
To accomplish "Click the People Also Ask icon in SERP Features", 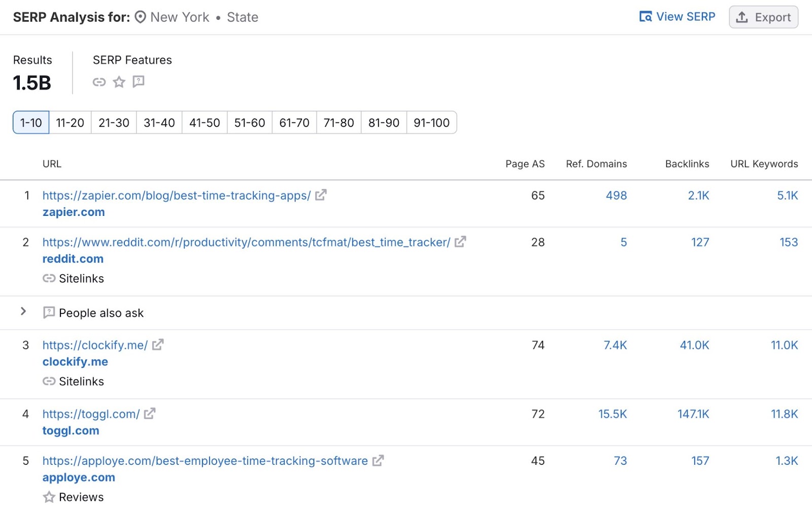I will click(138, 82).
